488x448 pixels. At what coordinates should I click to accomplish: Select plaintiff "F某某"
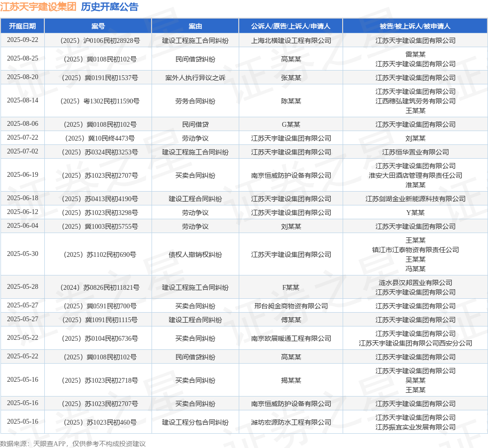coord(291,287)
